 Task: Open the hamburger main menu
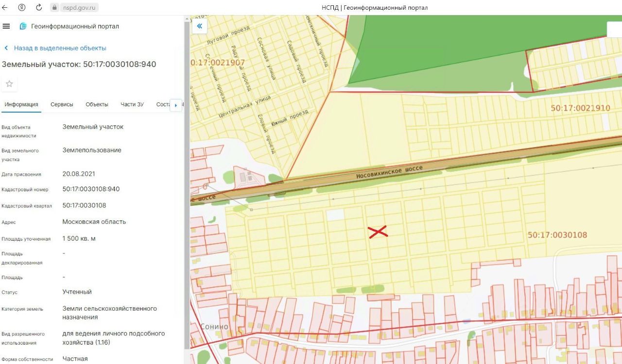(6, 26)
